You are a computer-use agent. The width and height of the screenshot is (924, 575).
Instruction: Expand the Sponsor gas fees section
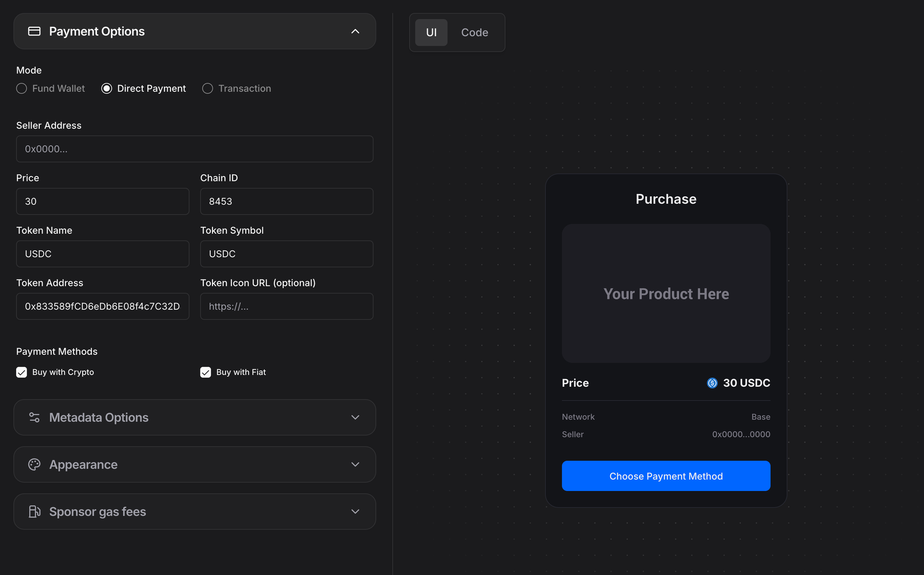[355, 512]
